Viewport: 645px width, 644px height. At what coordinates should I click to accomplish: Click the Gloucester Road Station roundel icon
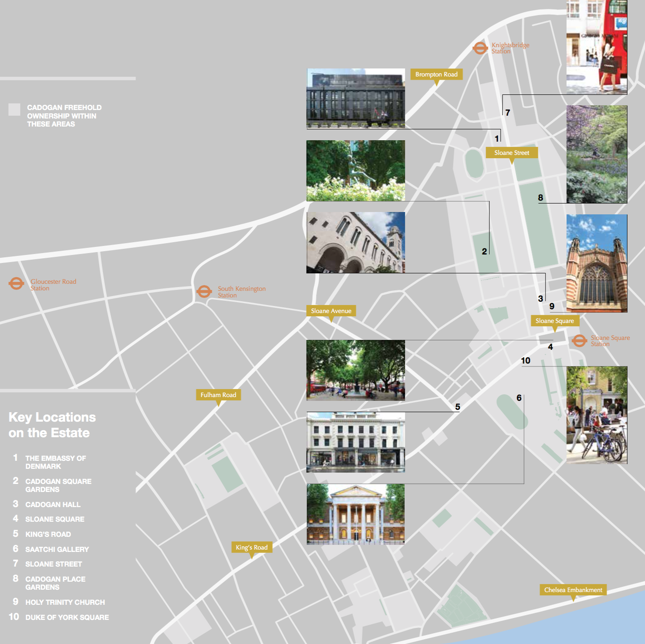coord(16,284)
